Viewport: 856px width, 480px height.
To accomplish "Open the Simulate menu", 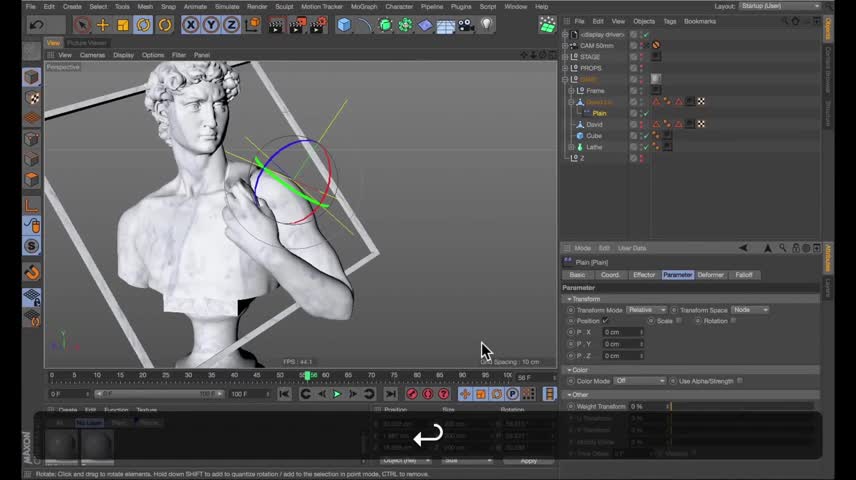I will [227, 7].
